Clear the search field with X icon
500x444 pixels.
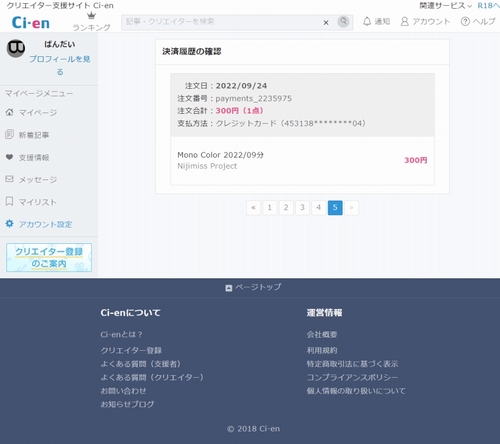click(326, 22)
